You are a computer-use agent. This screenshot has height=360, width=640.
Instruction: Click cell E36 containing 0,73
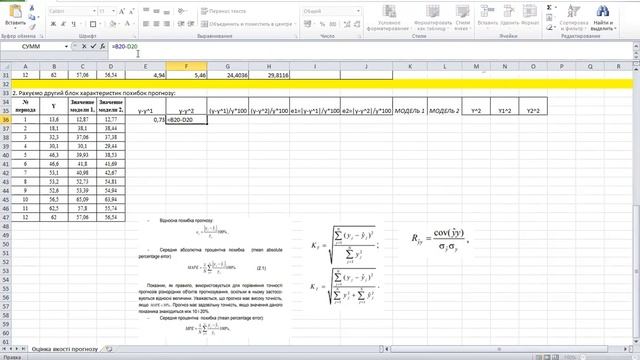[145, 120]
